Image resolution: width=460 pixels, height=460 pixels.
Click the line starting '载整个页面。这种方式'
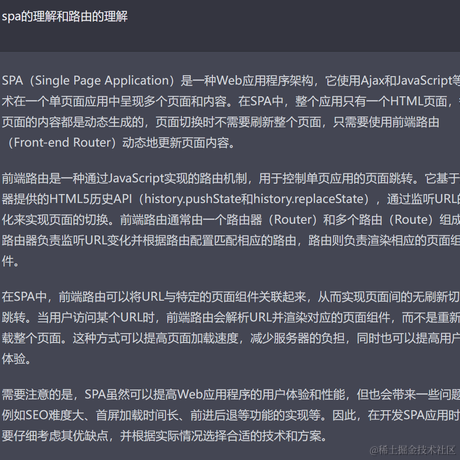[x=231, y=338]
